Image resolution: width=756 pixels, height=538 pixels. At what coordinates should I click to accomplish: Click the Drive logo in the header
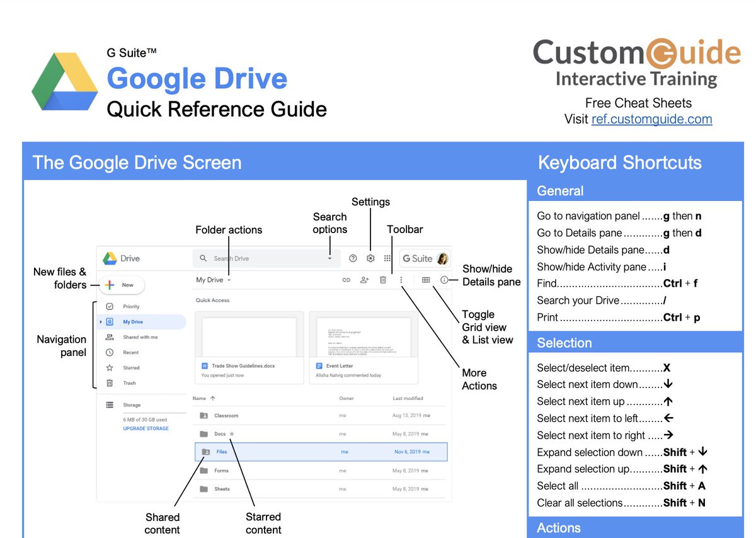coord(110,258)
